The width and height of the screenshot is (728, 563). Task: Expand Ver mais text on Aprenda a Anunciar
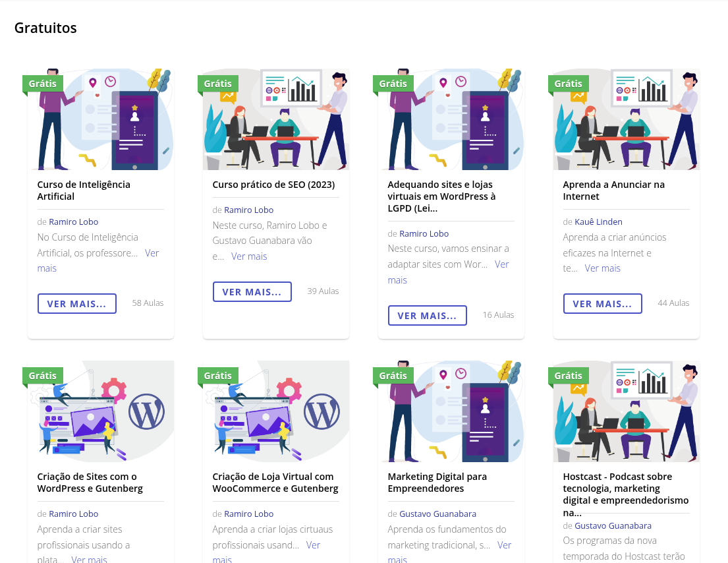603,268
